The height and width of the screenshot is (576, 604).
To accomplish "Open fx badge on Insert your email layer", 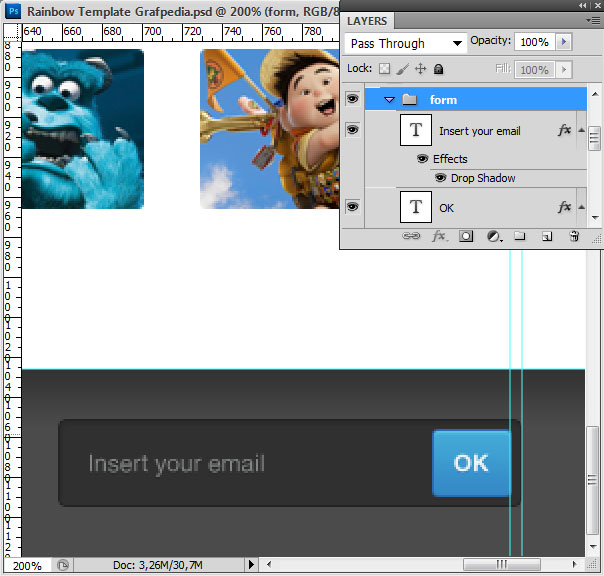I will point(564,130).
